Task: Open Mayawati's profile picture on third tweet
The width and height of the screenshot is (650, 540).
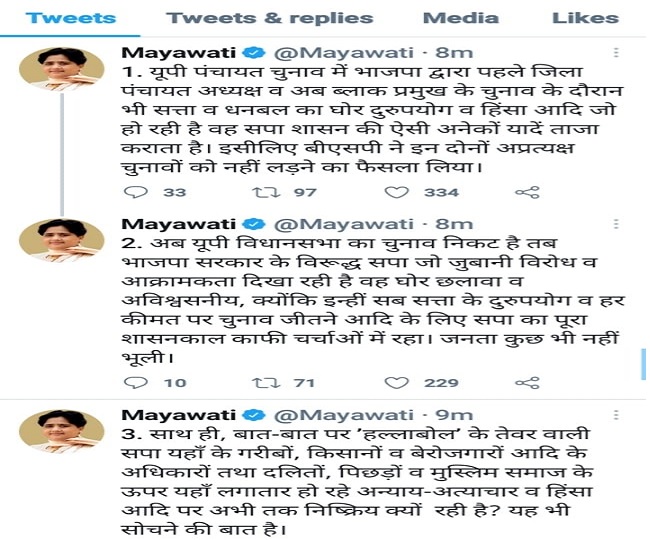Action: (62, 432)
